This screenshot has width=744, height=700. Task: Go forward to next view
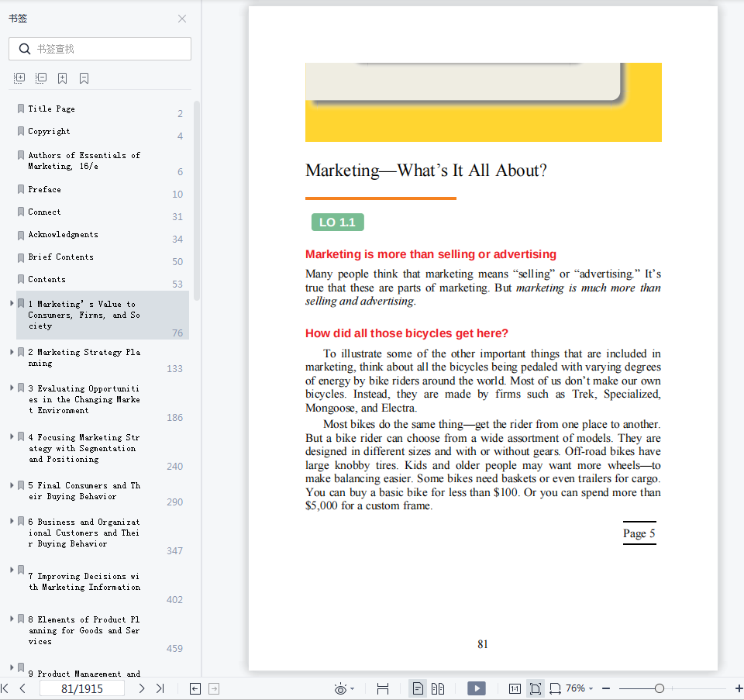(x=214, y=688)
